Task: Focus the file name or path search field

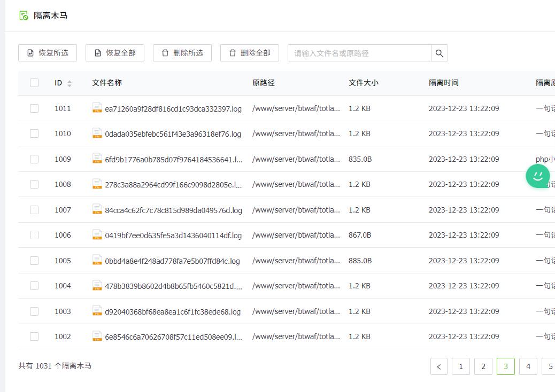Action: (x=359, y=53)
